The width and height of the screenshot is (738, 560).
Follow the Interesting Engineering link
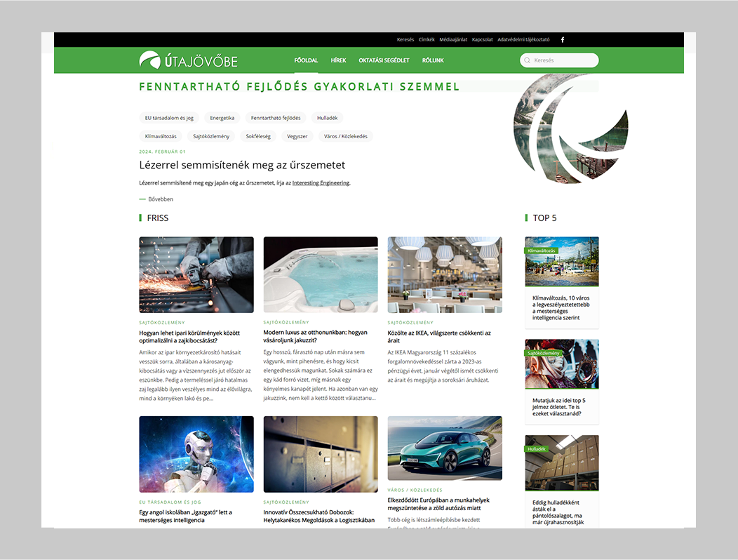(320, 183)
